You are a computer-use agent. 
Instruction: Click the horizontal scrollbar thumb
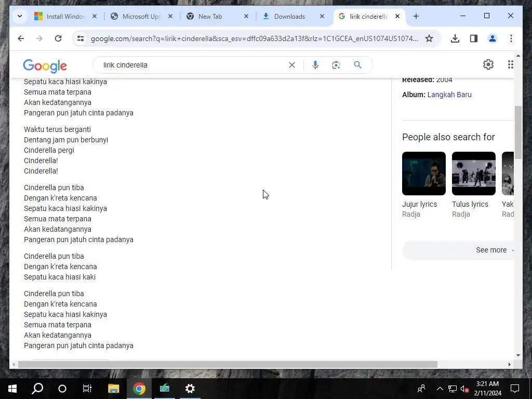[228, 364]
